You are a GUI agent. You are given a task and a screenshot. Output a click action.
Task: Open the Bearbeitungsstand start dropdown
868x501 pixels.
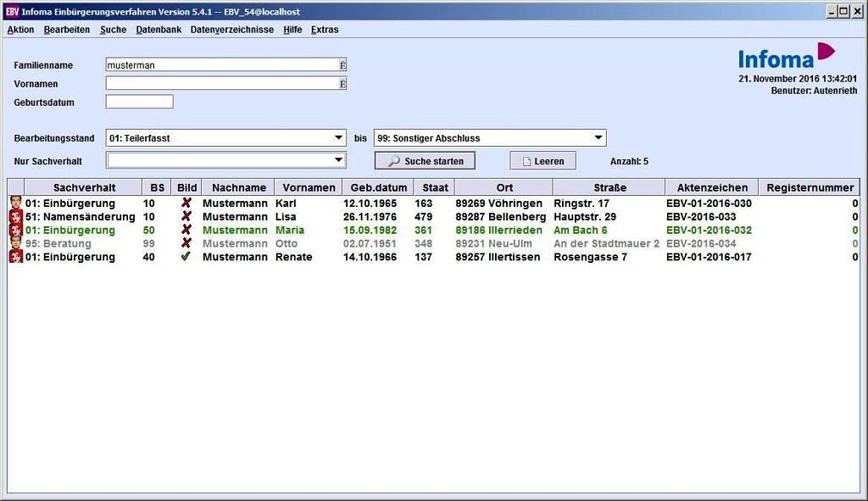[338, 138]
